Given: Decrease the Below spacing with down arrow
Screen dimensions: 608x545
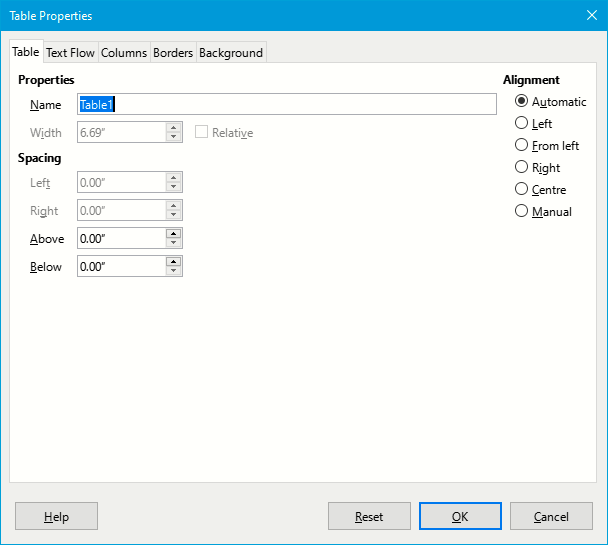Looking at the screenshot, I should [173, 271].
